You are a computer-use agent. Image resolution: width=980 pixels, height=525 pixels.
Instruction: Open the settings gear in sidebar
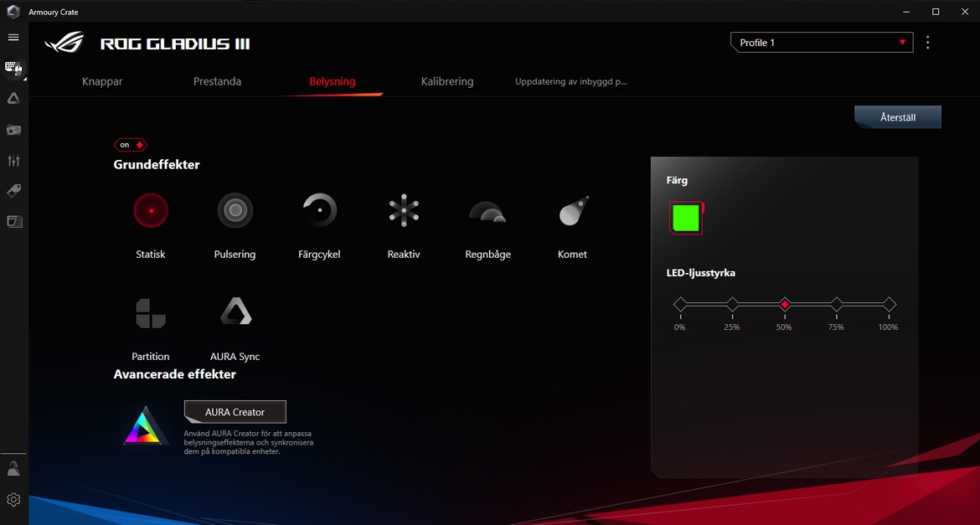pyautogui.click(x=13, y=500)
